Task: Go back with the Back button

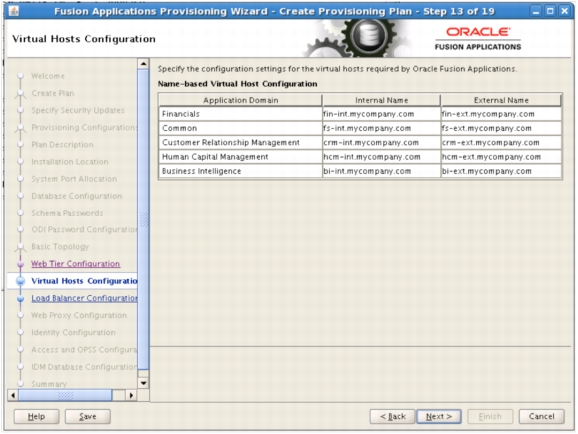Action: tap(392, 416)
